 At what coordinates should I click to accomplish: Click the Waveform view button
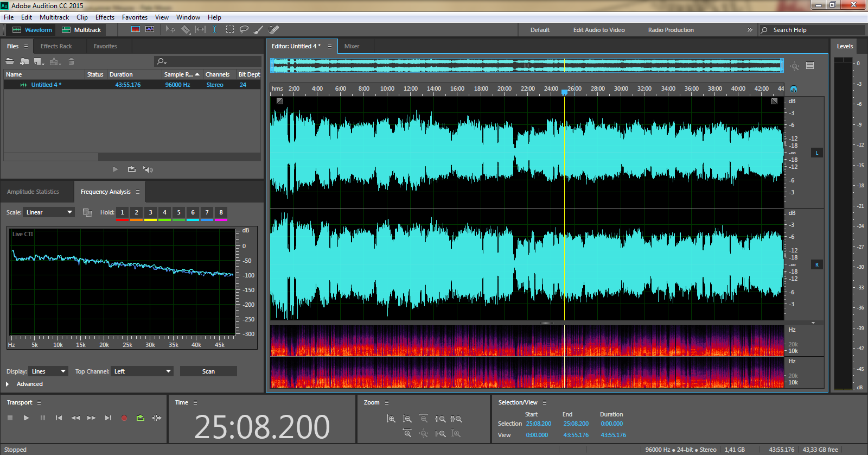(x=32, y=30)
